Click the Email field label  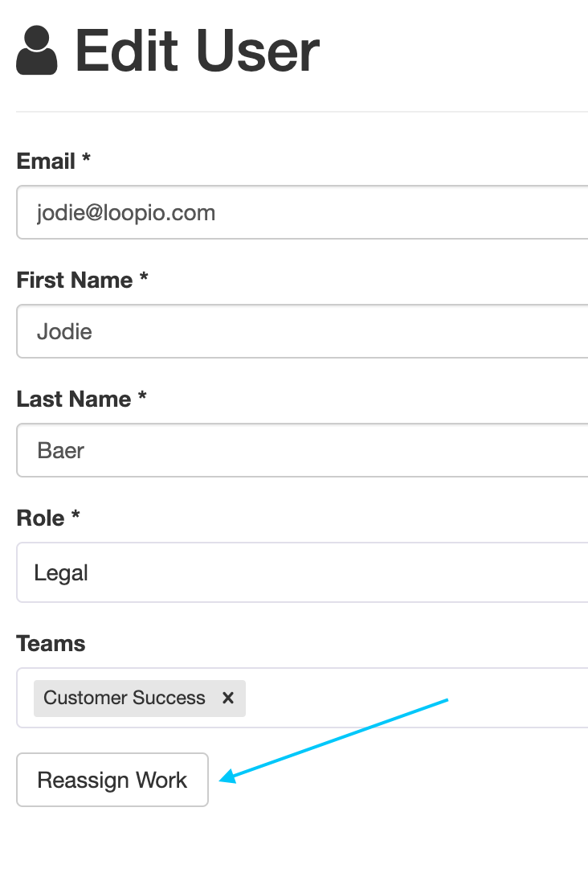(x=46, y=161)
